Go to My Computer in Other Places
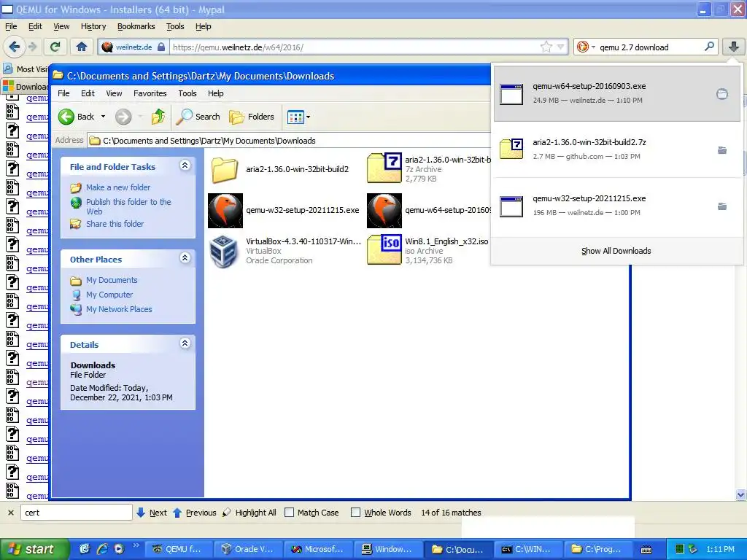This screenshot has width=747, height=560. click(109, 295)
